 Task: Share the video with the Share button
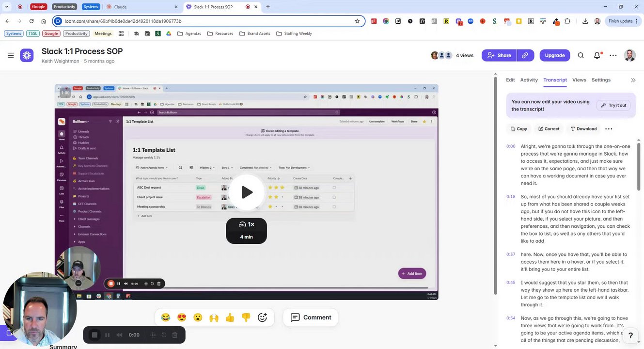click(x=499, y=55)
